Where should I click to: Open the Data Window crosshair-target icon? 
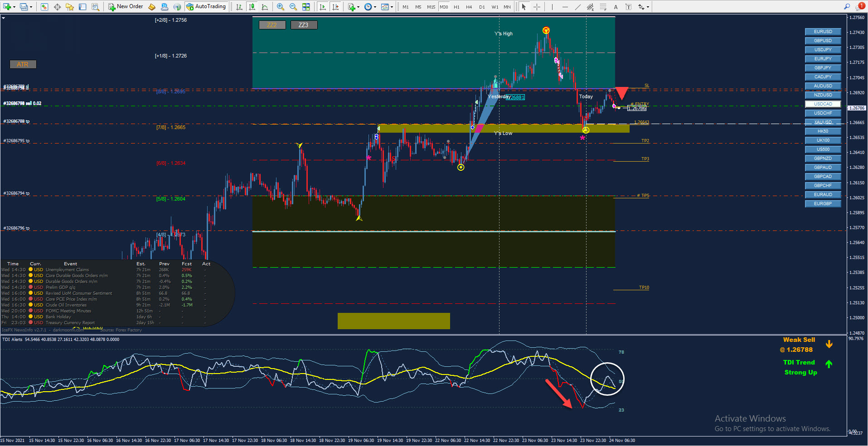[57, 7]
